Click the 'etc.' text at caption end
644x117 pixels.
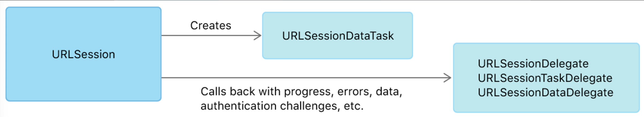point(354,106)
